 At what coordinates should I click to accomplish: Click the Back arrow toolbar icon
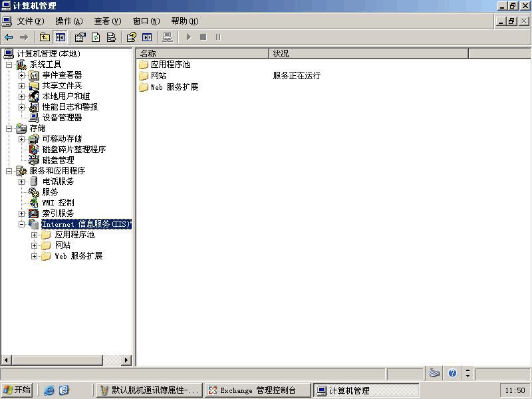click(x=9, y=37)
